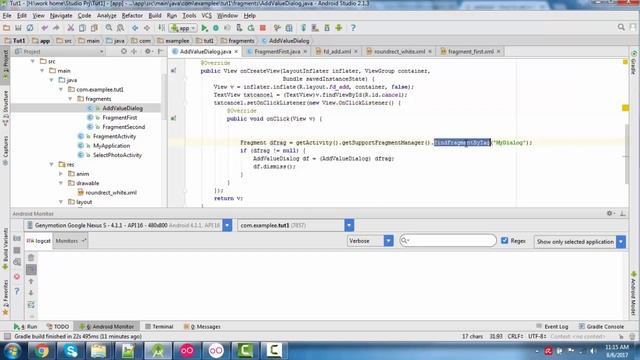
Task: Open the Gradle Console
Action: (601, 327)
